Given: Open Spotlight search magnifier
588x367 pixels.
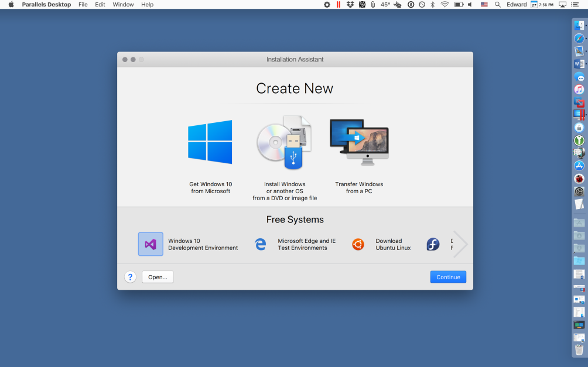Looking at the screenshot, I should [498, 5].
